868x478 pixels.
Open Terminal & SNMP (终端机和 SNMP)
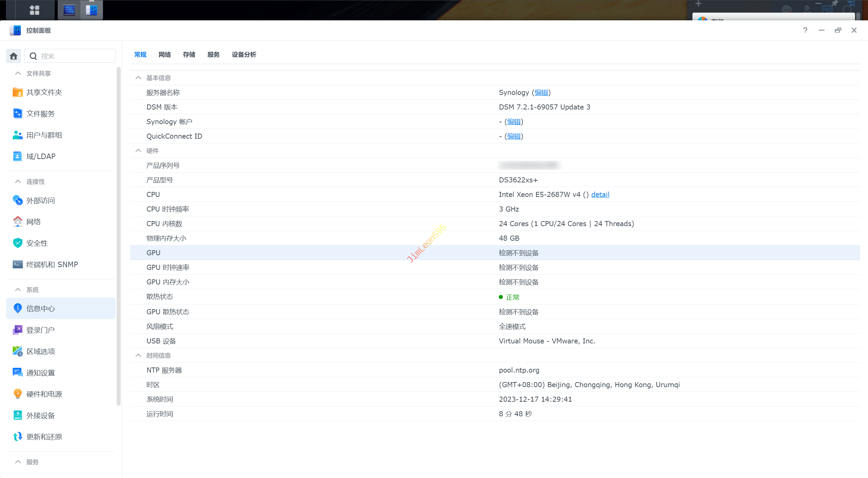click(52, 264)
